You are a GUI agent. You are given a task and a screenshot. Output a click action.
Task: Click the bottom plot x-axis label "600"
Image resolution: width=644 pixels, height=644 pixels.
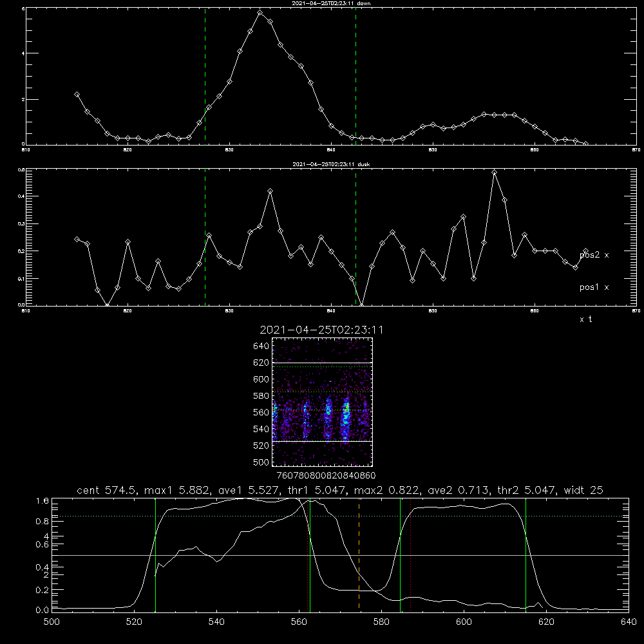[464, 622]
